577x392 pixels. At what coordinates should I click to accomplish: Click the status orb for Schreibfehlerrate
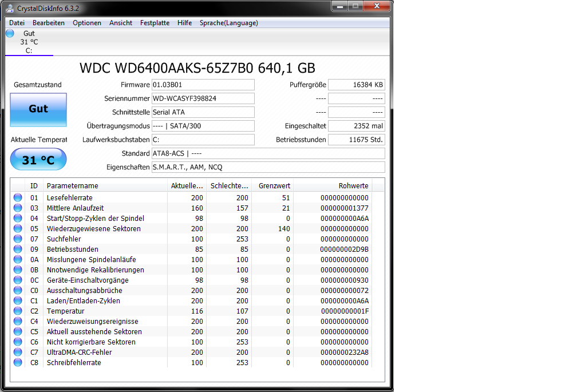tap(18, 362)
